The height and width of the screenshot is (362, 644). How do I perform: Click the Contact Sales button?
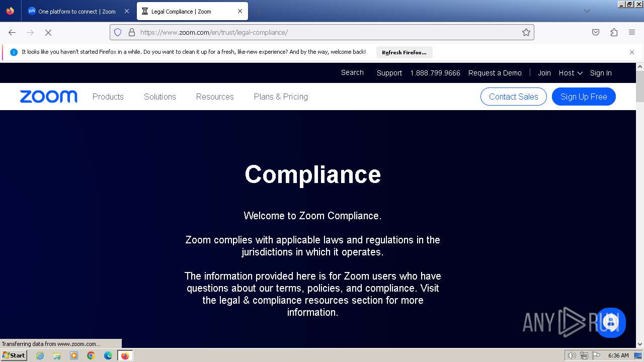[x=514, y=97]
